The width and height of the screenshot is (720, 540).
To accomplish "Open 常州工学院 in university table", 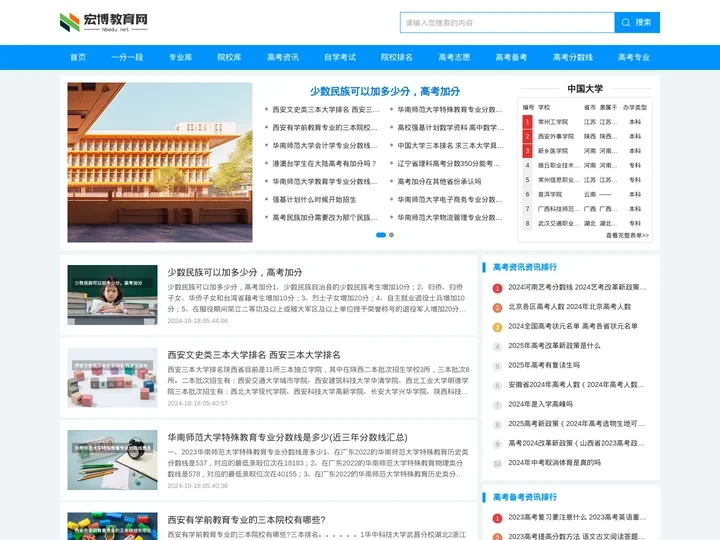I will click(x=553, y=122).
